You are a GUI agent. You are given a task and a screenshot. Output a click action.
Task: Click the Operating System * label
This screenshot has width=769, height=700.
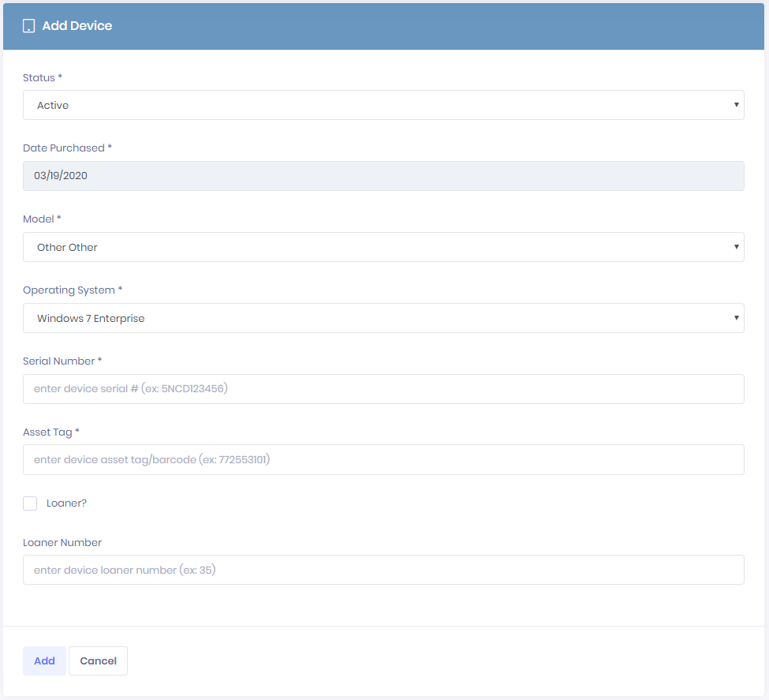(73, 290)
